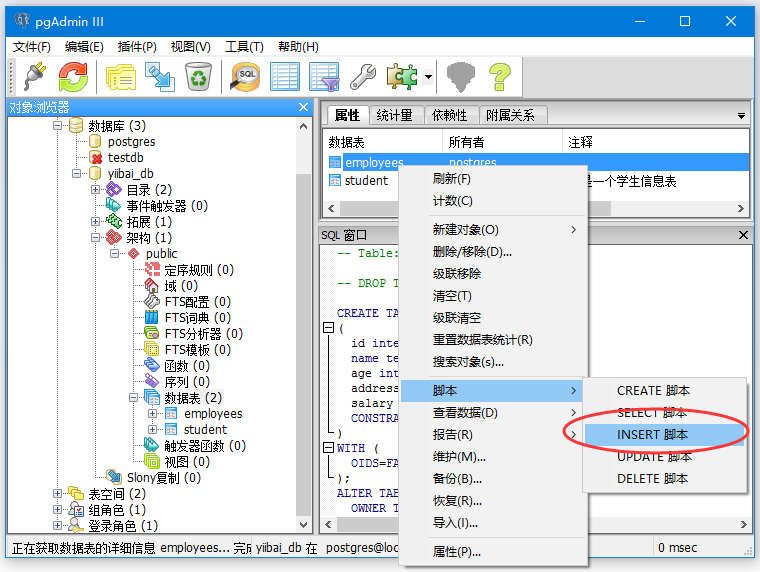
Task: Choose 查看数据(D) in the context menu
Action: coord(465,412)
